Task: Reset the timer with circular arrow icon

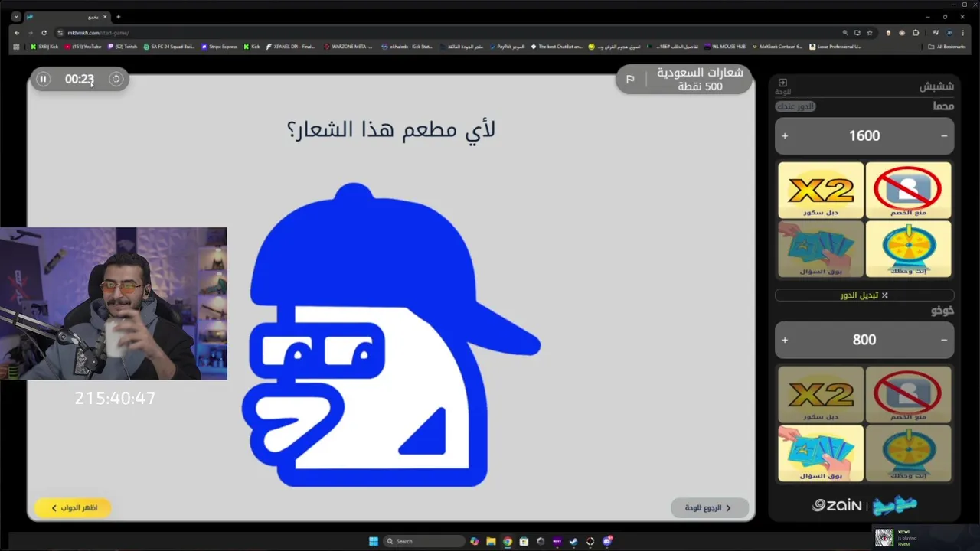Action: tap(116, 79)
